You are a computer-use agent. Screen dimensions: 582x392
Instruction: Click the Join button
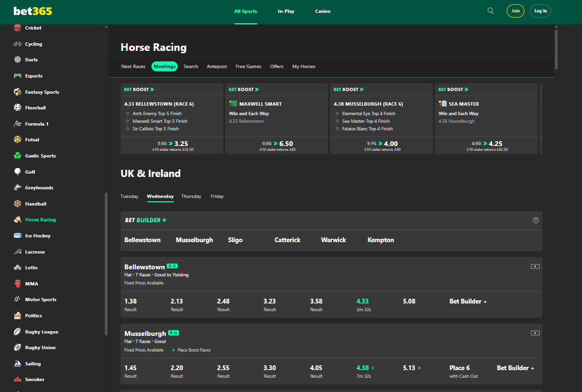515,11
